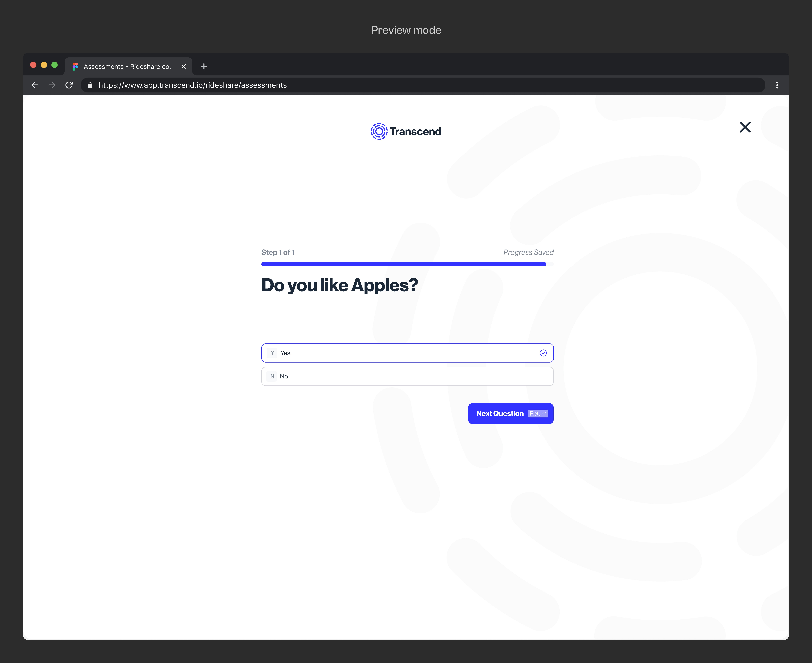Click the browser forward arrow
The width and height of the screenshot is (812, 663).
click(x=52, y=85)
